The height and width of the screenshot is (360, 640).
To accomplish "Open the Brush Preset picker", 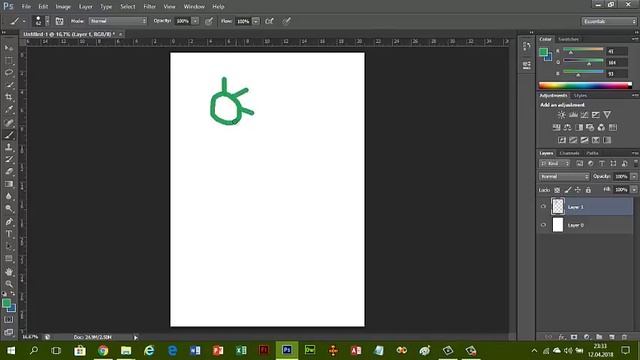I will tap(41, 21).
